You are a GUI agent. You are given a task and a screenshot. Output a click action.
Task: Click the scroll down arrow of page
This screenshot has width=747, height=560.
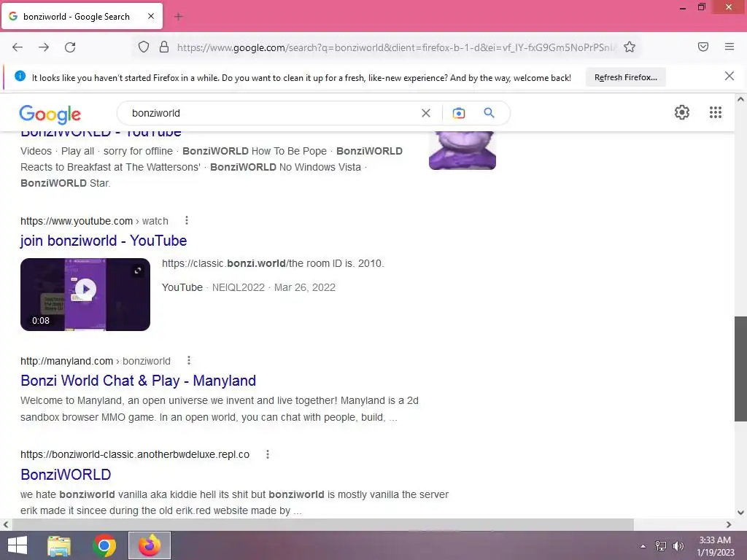click(740, 513)
